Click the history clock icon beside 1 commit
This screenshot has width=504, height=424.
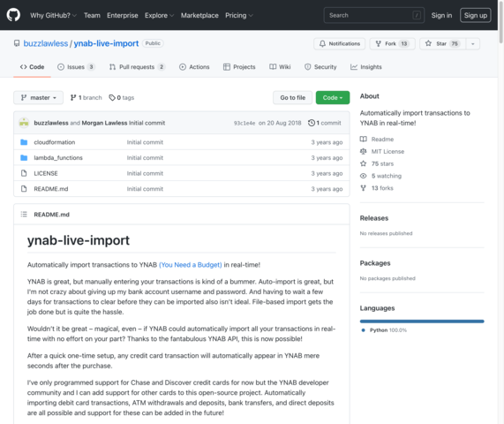pos(312,123)
